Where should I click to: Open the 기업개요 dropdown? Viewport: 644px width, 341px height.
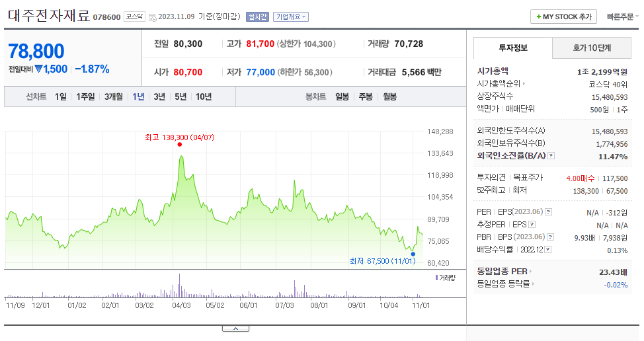point(291,17)
